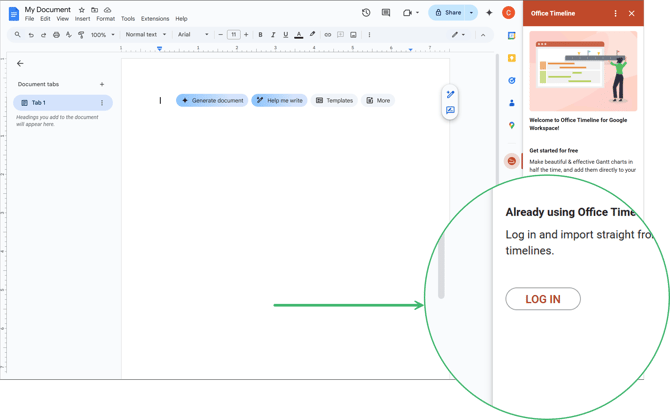Search the menus magnifier icon
Viewport: 670px width, 420px height.
[18, 35]
